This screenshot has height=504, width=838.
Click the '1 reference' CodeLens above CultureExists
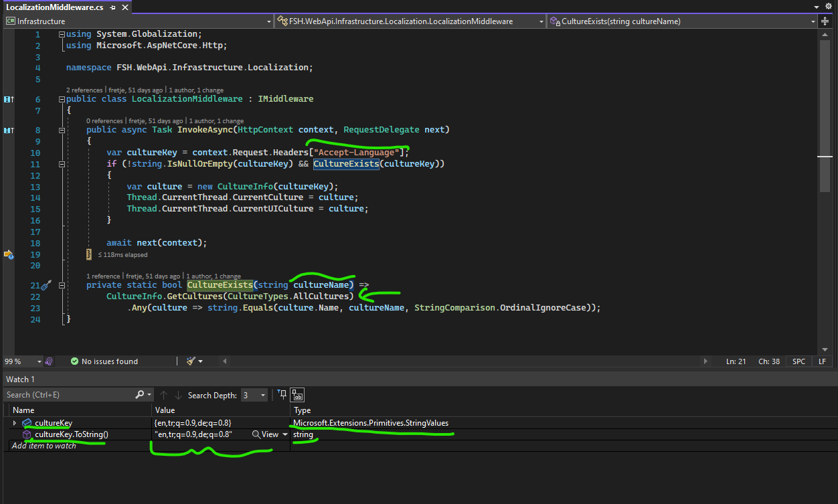point(103,276)
